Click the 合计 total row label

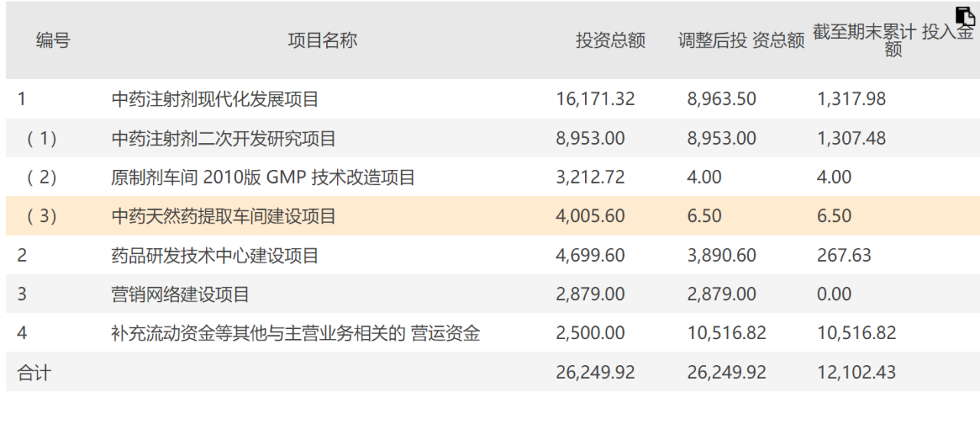tap(34, 373)
